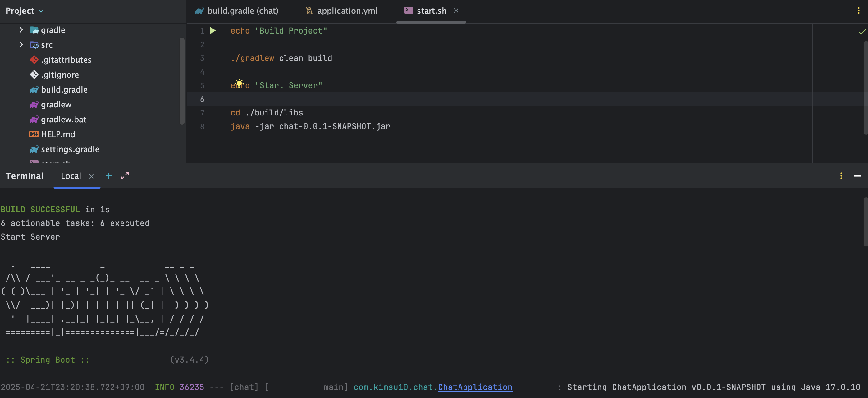Expand the src folder
Image resolution: width=868 pixels, height=398 pixels.
21,45
